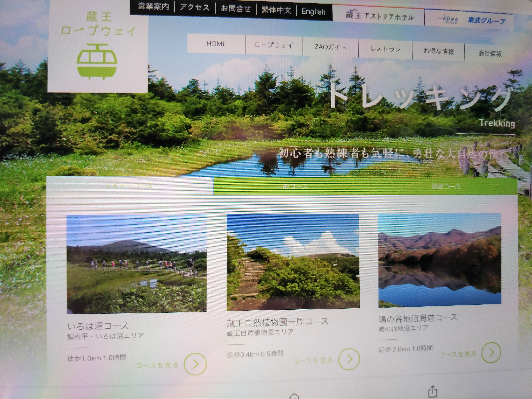
Task: Click arrow icon for 鴫の谷地沼周遊コース
Action: point(491,352)
